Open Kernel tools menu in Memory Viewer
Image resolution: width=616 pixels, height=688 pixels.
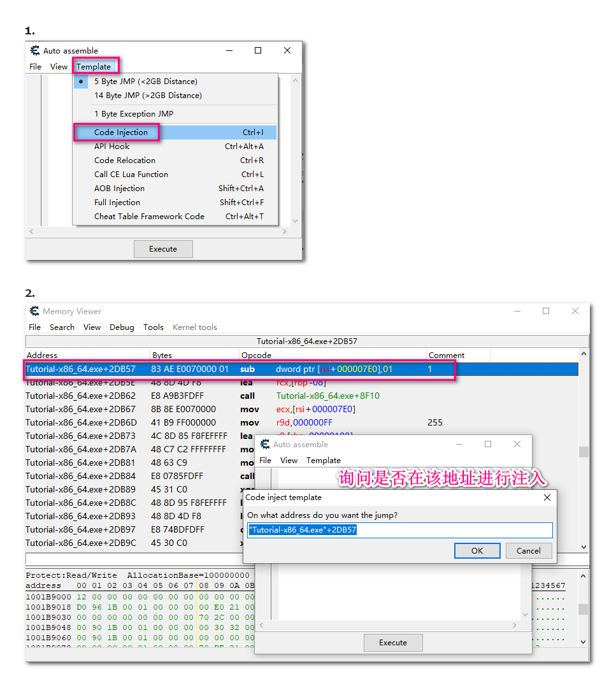195,327
